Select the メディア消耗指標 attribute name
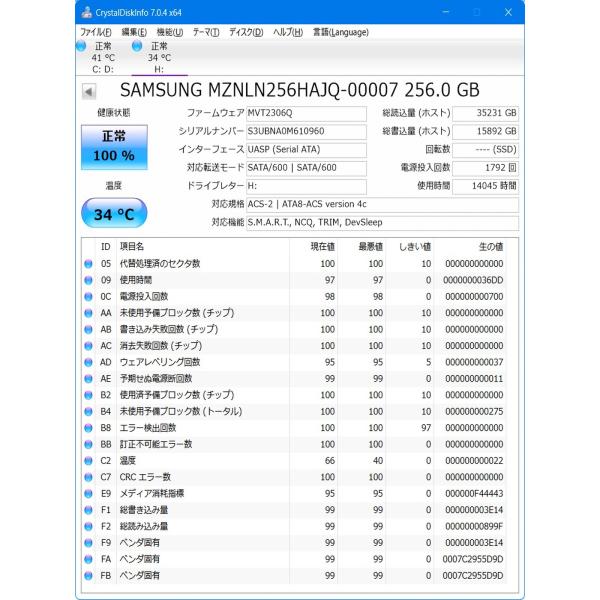 (152, 494)
